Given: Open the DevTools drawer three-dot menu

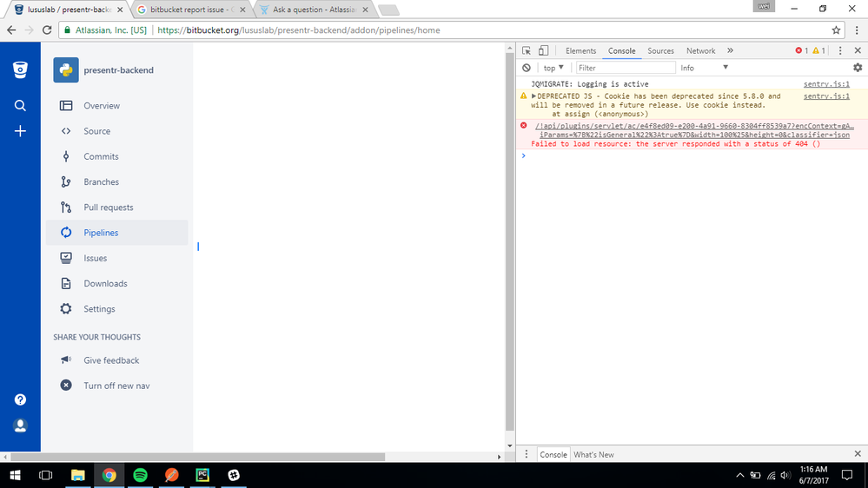Looking at the screenshot, I should click(527, 454).
